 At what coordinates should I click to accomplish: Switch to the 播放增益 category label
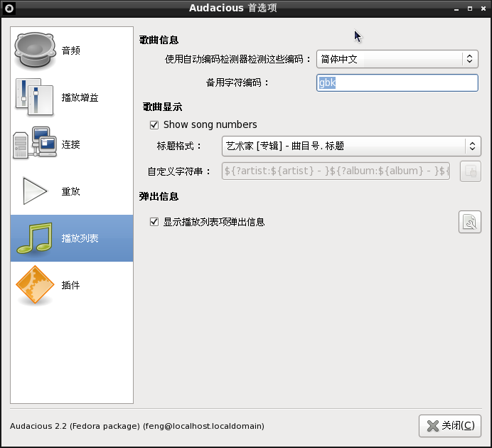pos(80,97)
